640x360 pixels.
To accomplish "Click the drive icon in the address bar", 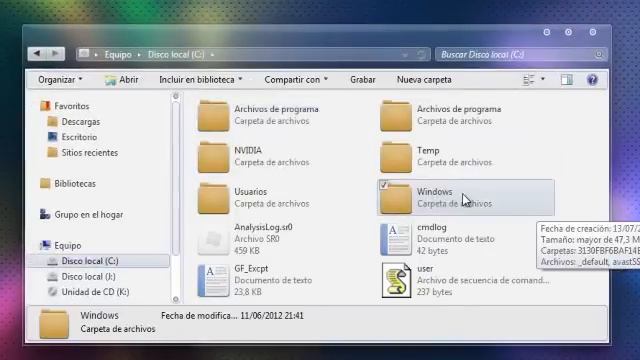I will 84,54.
